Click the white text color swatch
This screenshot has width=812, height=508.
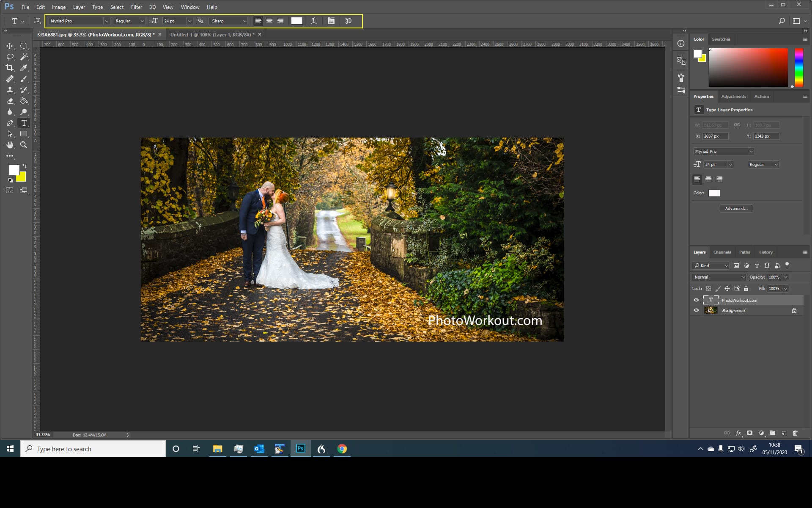click(714, 193)
